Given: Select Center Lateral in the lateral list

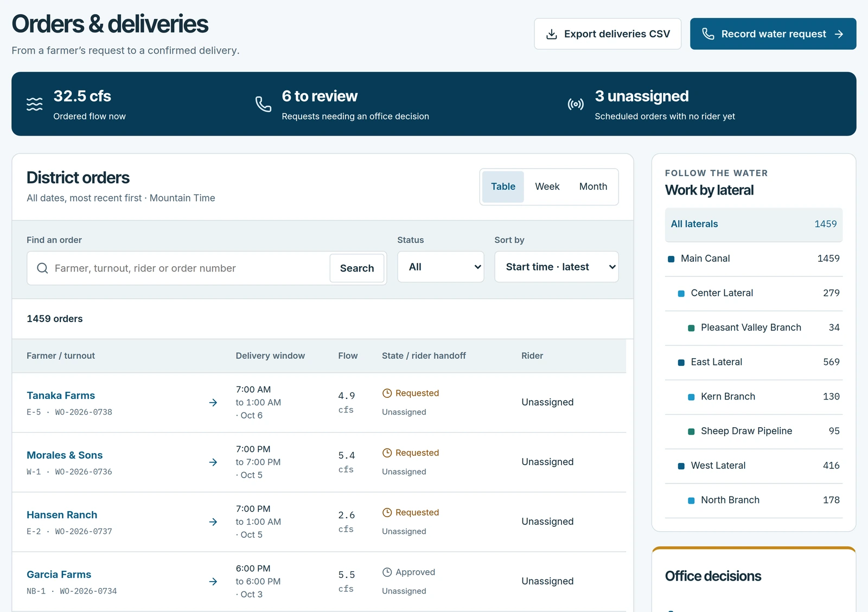Looking at the screenshot, I should (x=754, y=293).
